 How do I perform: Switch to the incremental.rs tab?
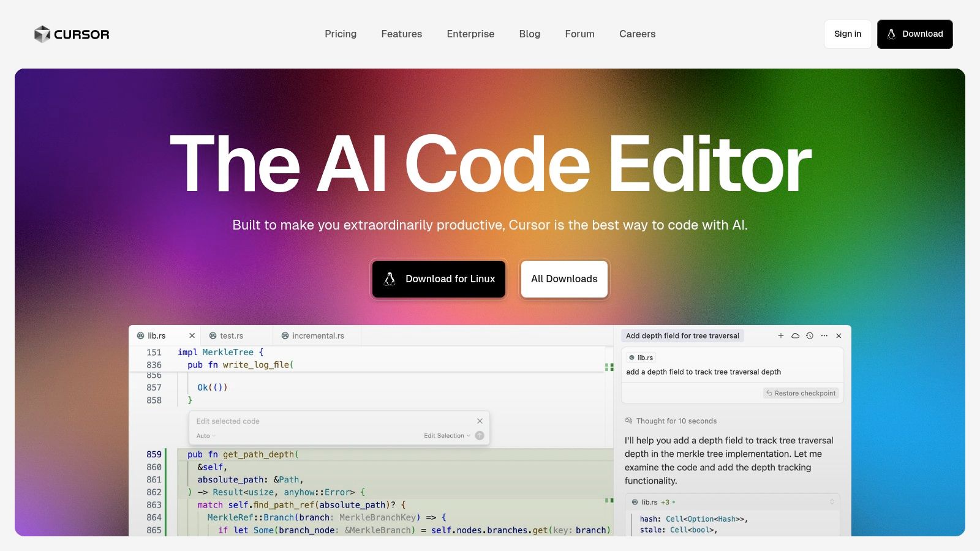click(318, 335)
